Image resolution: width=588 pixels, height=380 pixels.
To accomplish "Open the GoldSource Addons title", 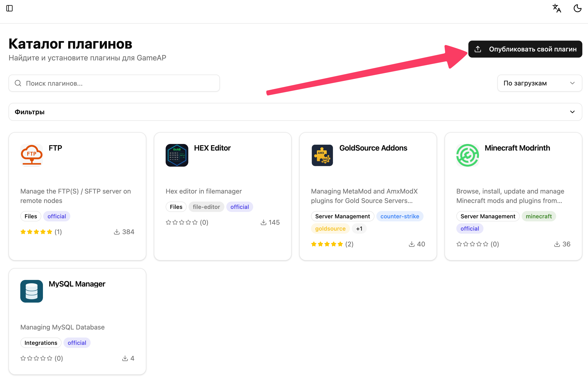I will pyautogui.click(x=373, y=148).
